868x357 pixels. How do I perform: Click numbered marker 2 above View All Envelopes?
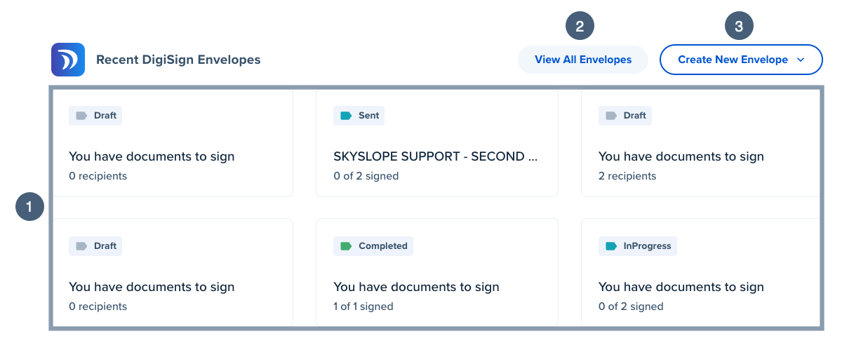pos(580,27)
